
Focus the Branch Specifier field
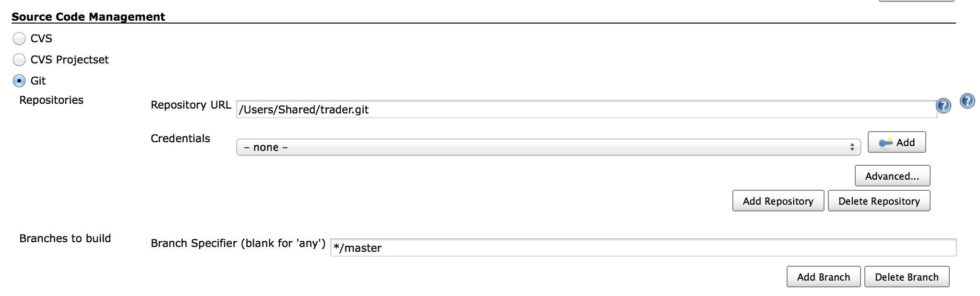coord(643,247)
